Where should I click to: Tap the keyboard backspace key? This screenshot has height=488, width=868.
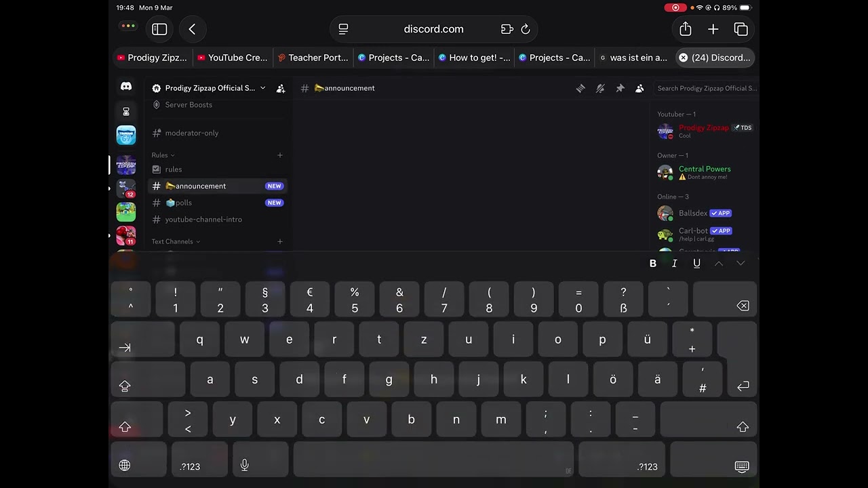725,300
